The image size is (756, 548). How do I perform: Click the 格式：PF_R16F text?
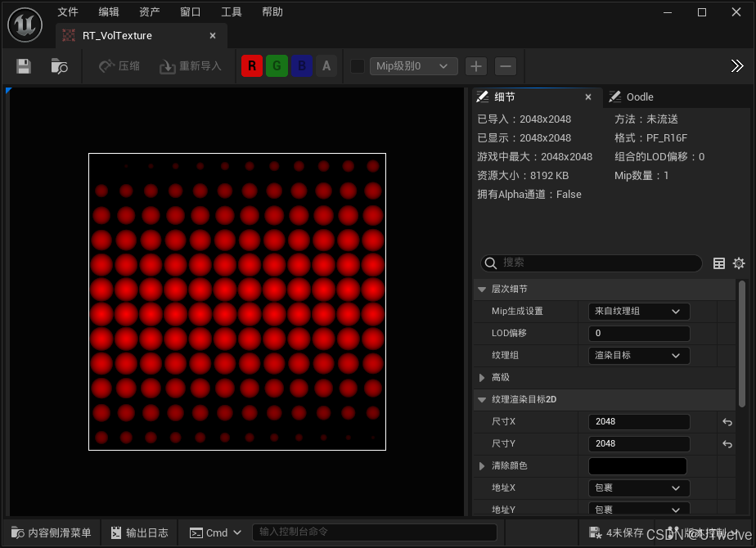point(651,138)
